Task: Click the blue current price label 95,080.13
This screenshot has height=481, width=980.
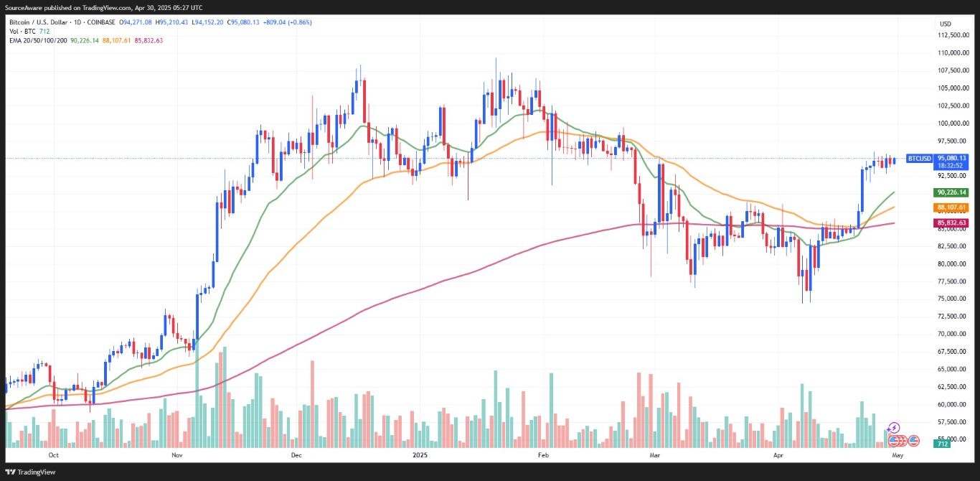Action: point(951,158)
